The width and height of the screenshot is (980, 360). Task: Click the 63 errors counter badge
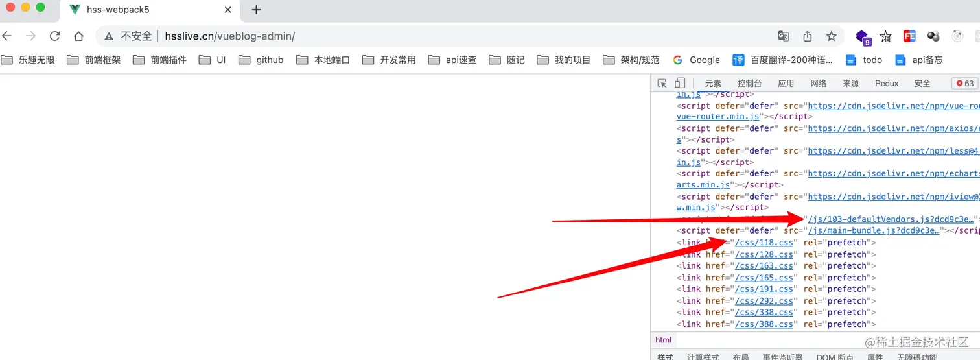pos(964,83)
